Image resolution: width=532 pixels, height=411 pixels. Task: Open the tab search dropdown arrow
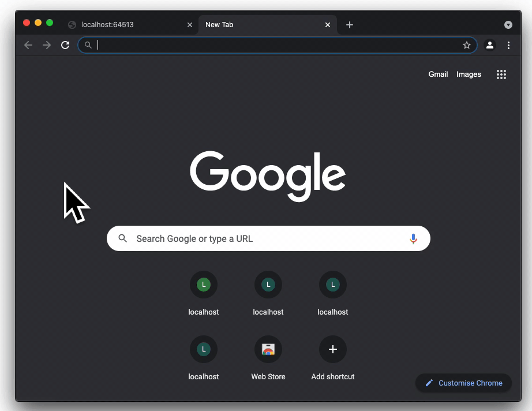click(508, 25)
